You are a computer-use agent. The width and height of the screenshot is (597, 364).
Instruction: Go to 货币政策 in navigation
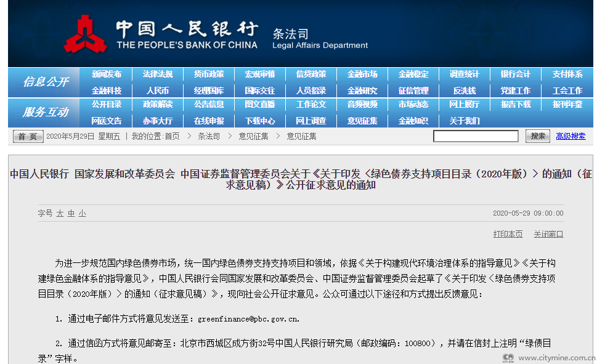tap(209, 74)
